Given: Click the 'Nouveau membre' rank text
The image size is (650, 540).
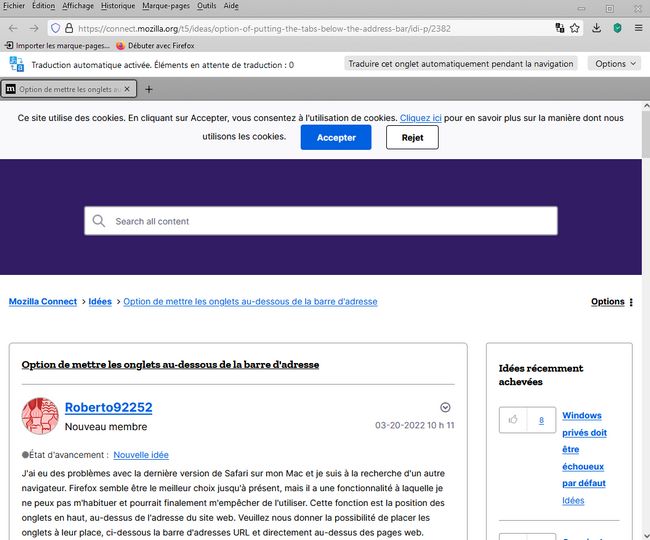Looking at the screenshot, I should point(106,426).
